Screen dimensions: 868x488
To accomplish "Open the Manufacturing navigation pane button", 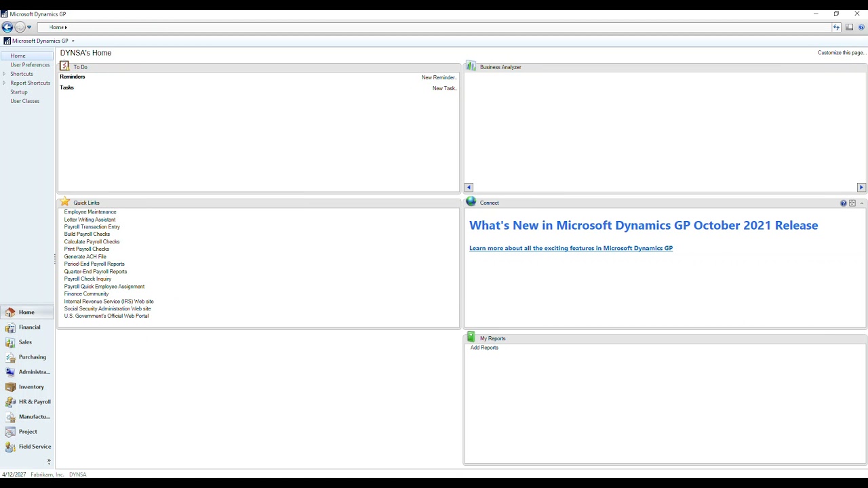I will (x=27, y=417).
